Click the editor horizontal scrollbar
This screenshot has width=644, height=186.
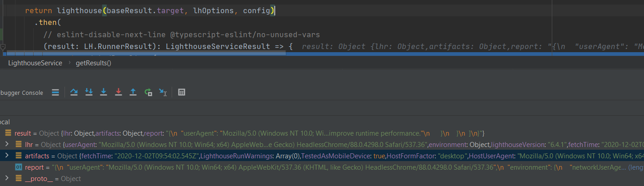143,53
